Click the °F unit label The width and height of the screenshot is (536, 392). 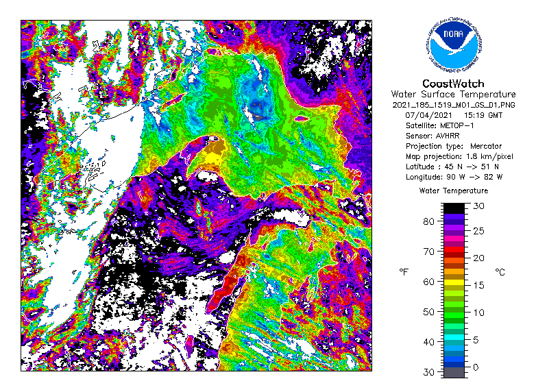click(404, 271)
